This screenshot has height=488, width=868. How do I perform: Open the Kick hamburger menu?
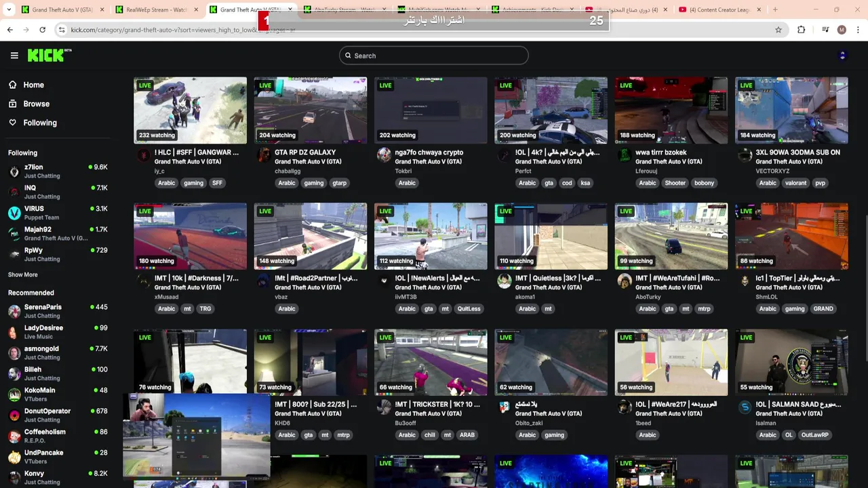(x=14, y=56)
